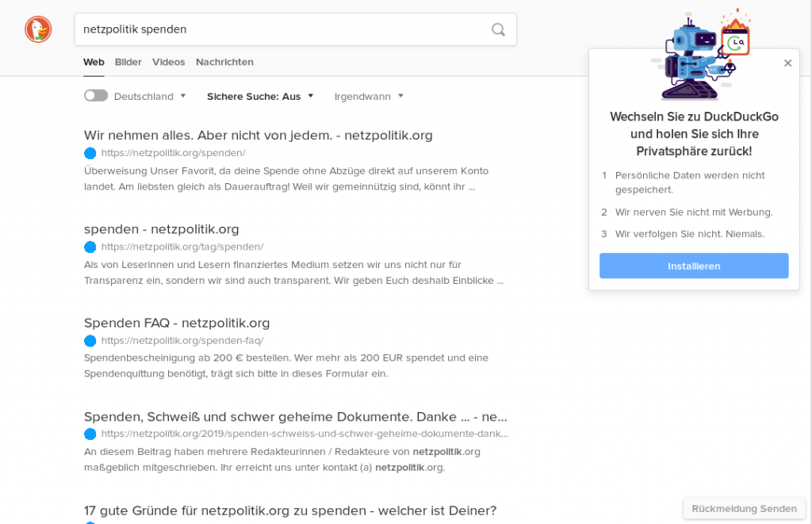Close the DuckDuckGo install popup
This screenshot has width=812, height=524.
click(787, 63)
